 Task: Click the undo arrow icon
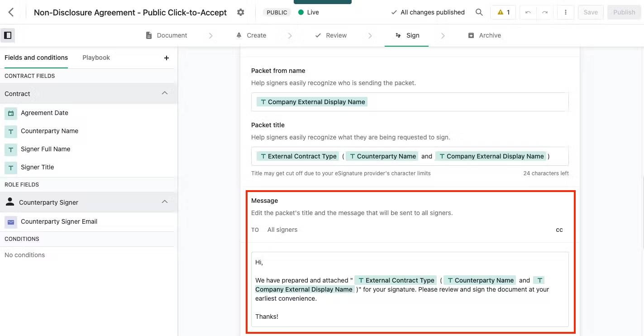tap(528, 12)
